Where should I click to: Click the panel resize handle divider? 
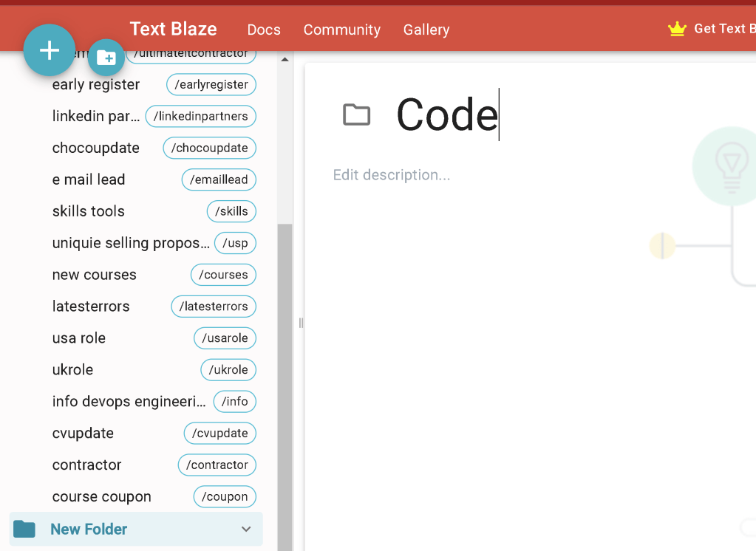point(301,323)
